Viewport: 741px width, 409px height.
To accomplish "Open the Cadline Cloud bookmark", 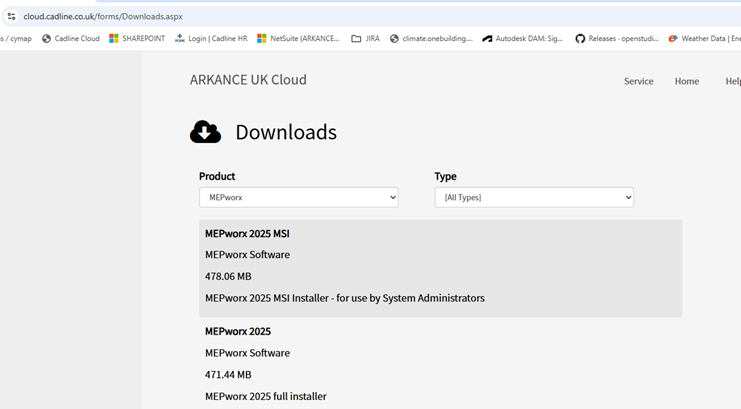I will 71,39.
